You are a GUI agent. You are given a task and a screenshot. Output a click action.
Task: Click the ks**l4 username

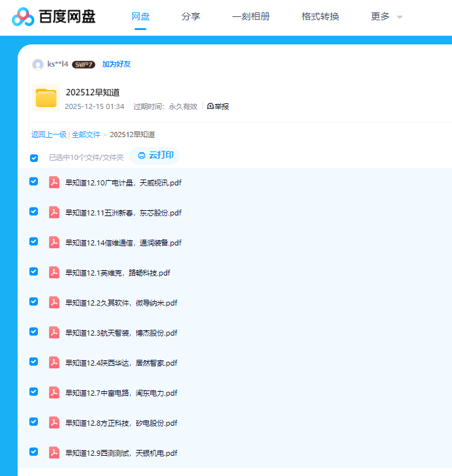pyautogui.click(x=57, y=64)
